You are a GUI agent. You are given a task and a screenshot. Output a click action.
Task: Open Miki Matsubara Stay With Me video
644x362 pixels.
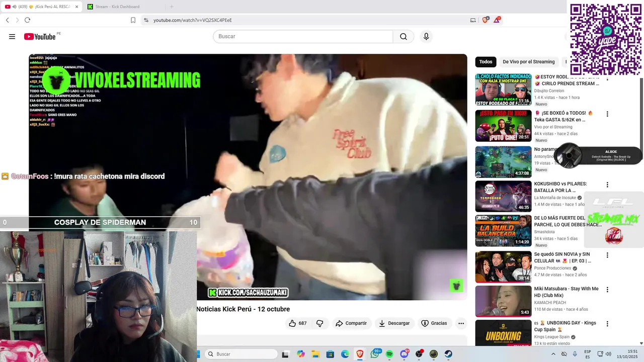566,292
